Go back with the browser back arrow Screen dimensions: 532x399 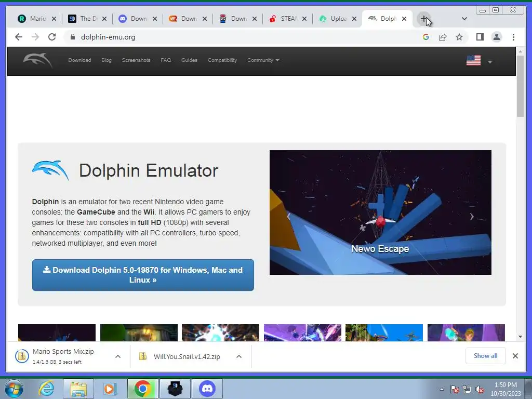[19, 37]
